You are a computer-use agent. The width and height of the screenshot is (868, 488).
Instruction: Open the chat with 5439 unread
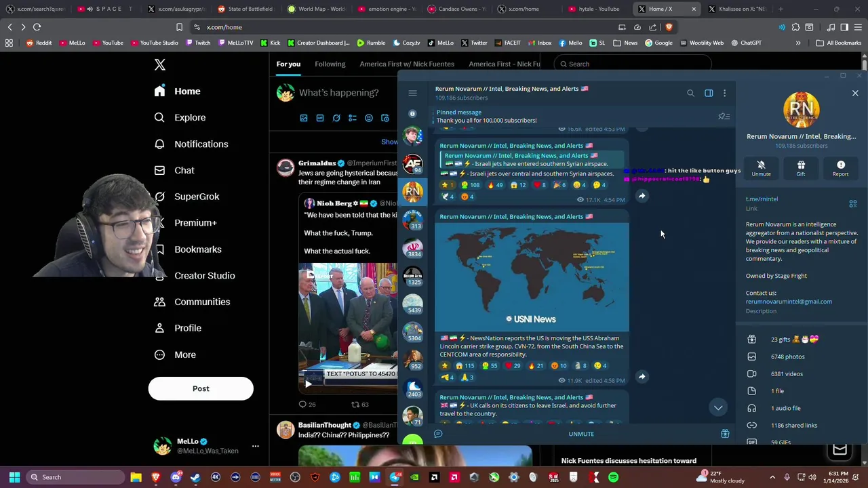click(x=413, y=304)
